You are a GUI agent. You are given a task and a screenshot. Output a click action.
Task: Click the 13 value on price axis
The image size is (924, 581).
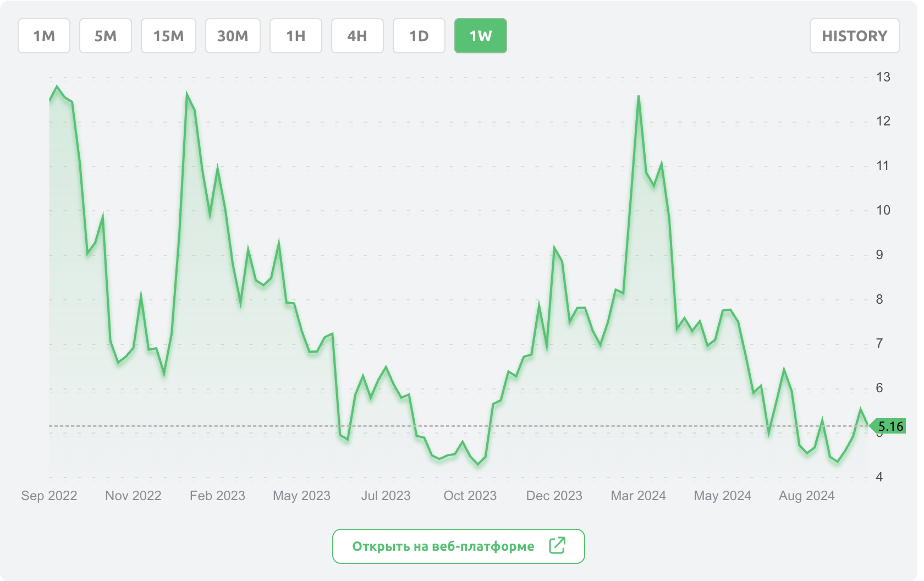[883, 77]
